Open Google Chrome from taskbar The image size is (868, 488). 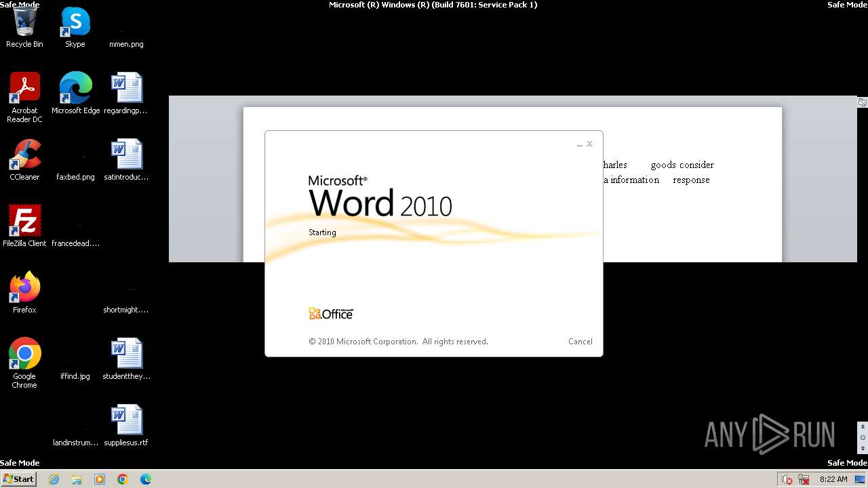(x=123, y=479)
